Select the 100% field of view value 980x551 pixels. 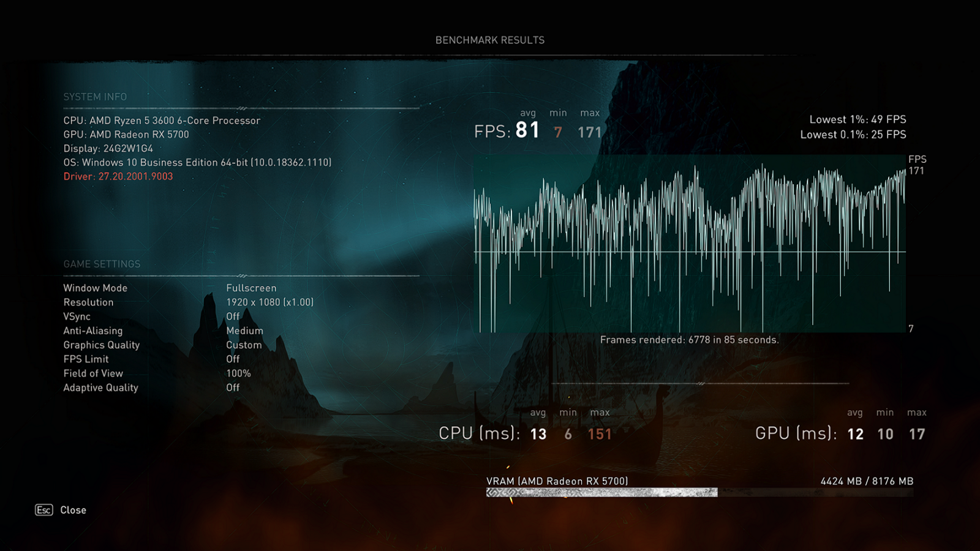coord(238,373)
